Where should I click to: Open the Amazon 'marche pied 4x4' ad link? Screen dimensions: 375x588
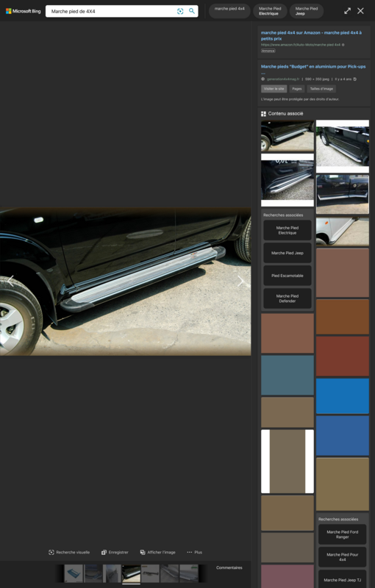pos(311,35)
